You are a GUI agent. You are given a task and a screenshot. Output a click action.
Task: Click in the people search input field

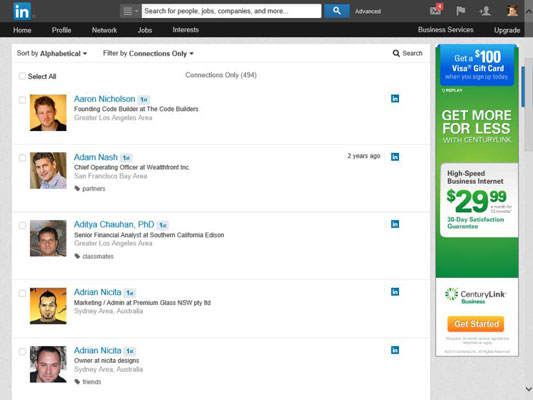tap(231, 11)
